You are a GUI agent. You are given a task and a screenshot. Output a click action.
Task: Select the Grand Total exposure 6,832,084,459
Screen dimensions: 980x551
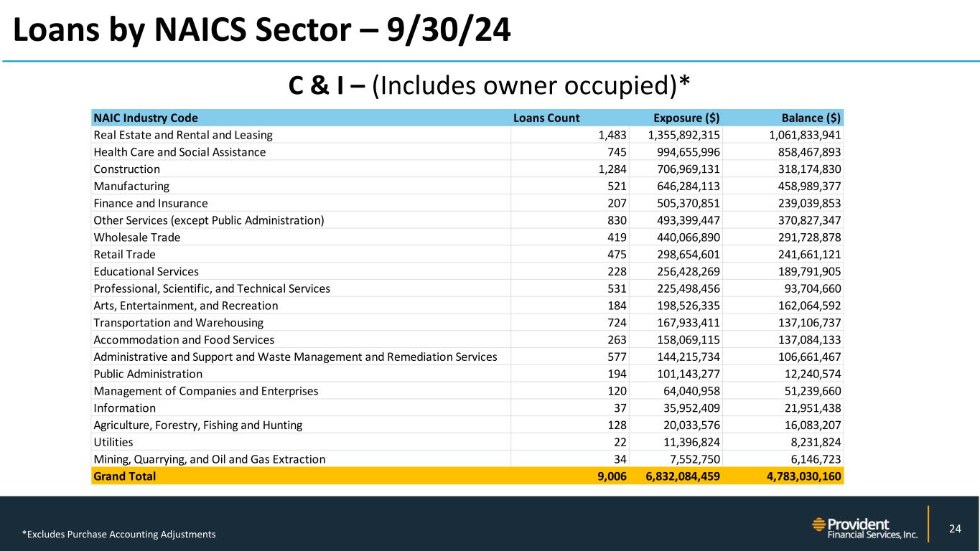click(x=678, y=476)
